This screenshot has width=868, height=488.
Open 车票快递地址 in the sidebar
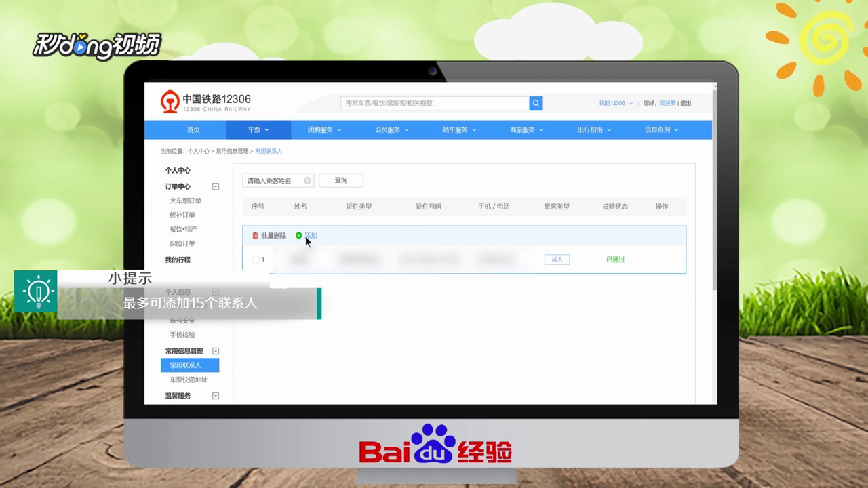point(189,380)
